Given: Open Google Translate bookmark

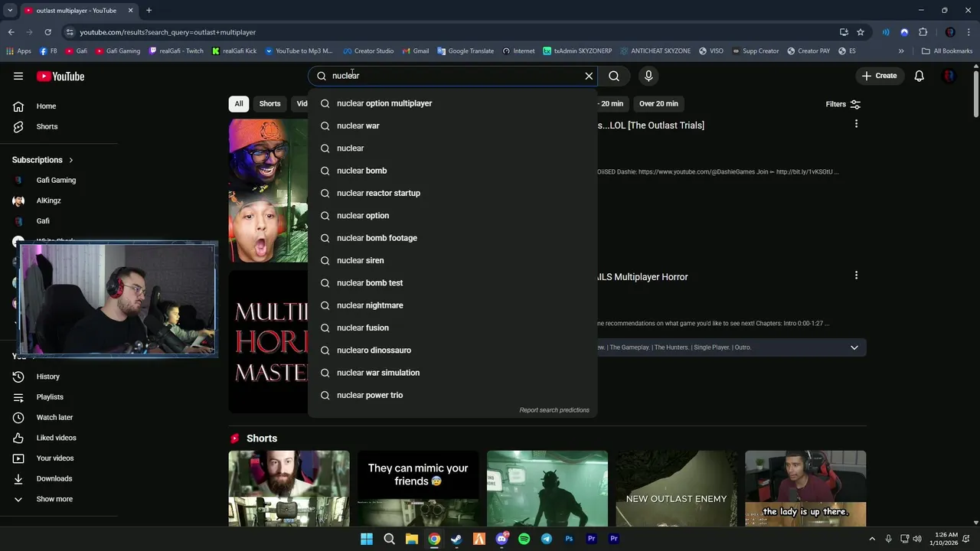Looking at the screenshot, I should coord(465,51).
